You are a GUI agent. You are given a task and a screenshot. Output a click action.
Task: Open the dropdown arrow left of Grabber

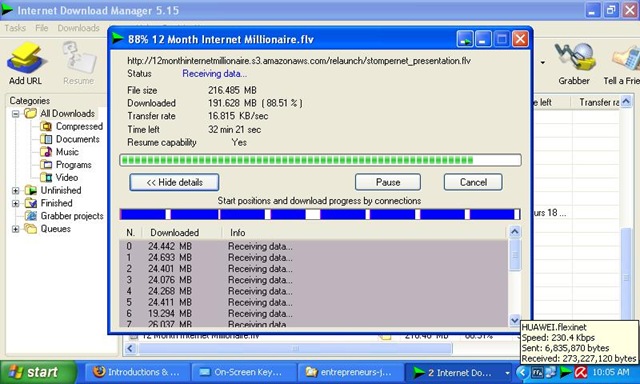point(542,62)
